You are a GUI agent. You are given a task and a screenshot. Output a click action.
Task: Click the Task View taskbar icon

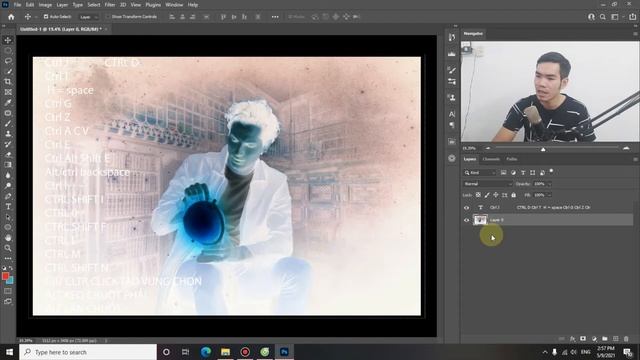pos(186,352)
